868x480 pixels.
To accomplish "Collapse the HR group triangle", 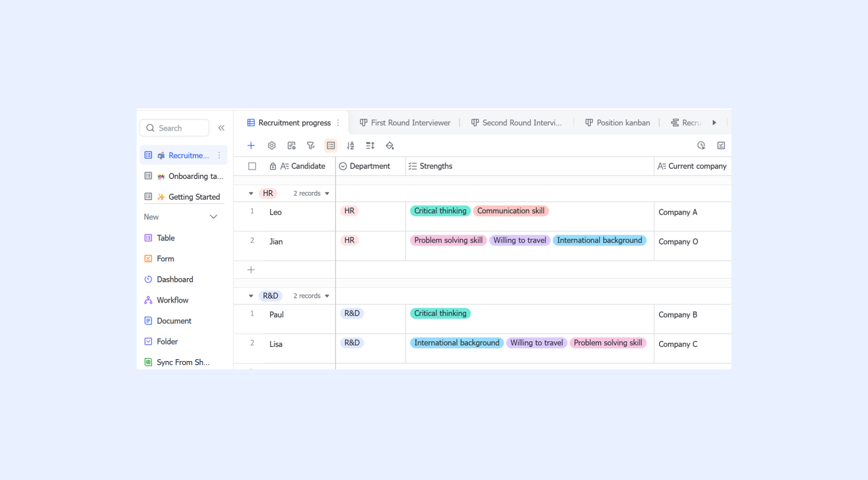I will pyautogui.click(x=251, y=194).
